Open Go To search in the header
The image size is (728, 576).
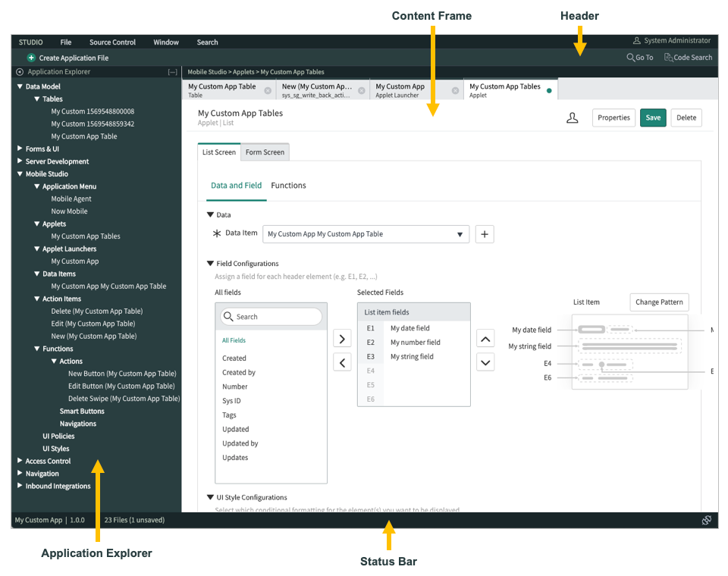[x=639, y=57]
